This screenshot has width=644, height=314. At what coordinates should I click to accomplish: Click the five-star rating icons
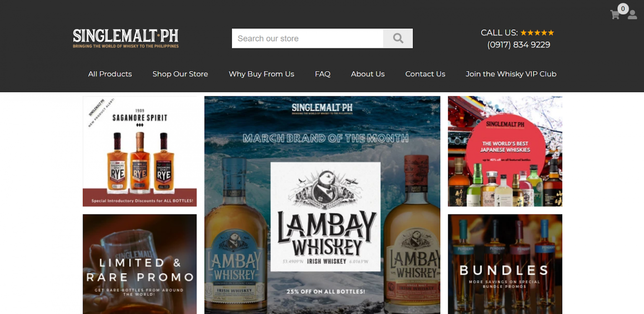(537, 33)
